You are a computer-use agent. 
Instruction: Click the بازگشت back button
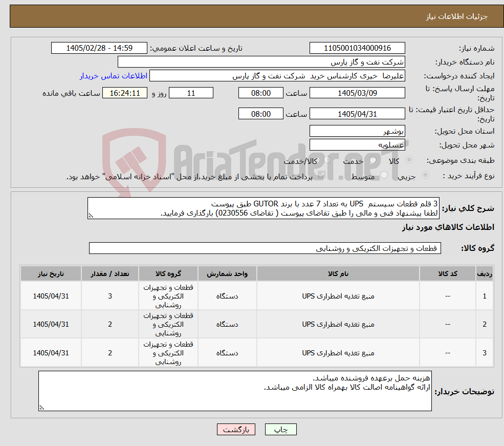click(236, 430)
